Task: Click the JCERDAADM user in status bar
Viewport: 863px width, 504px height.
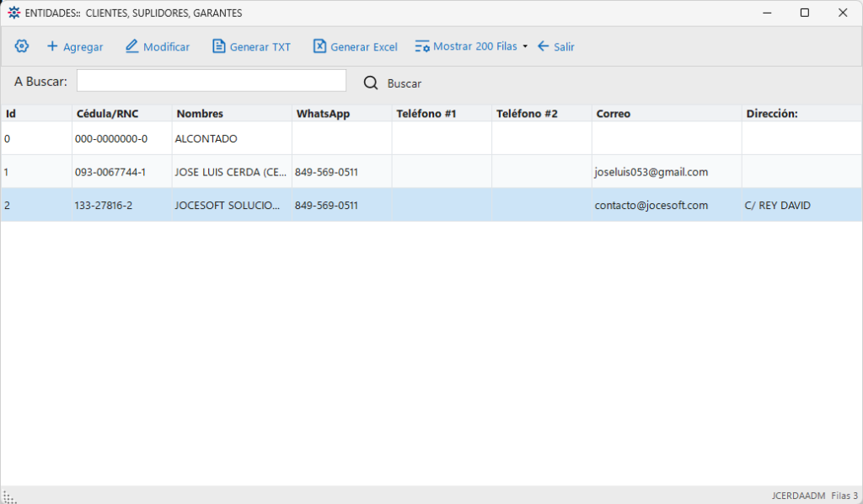Action: pyautogui.click(x=799, y=496)
